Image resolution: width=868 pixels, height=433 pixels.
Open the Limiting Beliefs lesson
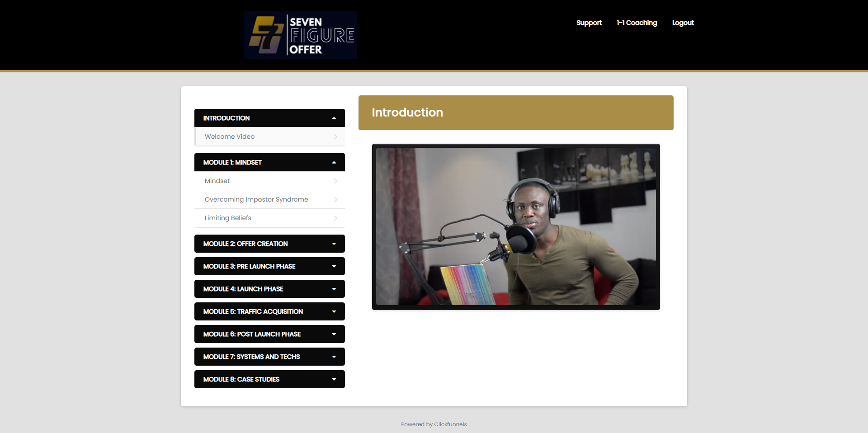269,218
